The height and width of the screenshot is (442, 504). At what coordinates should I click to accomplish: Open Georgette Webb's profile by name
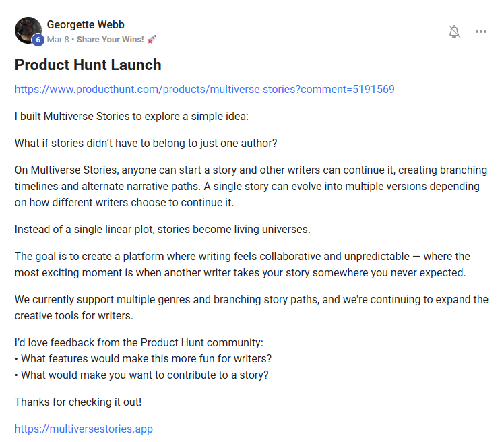tap(86, 24)
